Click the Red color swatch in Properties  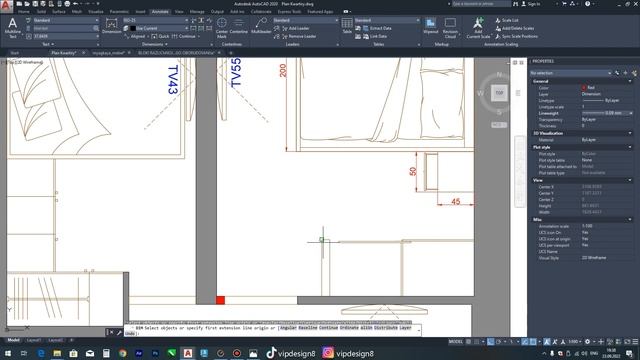(x=584, y=88)
